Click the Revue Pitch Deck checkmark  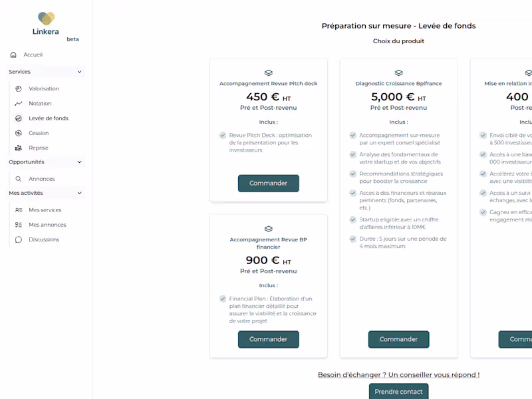coord(223,136)
